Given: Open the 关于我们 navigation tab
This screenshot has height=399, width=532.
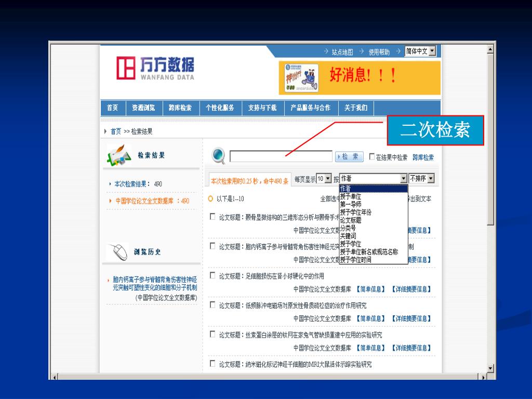Looking at the screenshot, I should pyautogui.click(x=355, y=108).
